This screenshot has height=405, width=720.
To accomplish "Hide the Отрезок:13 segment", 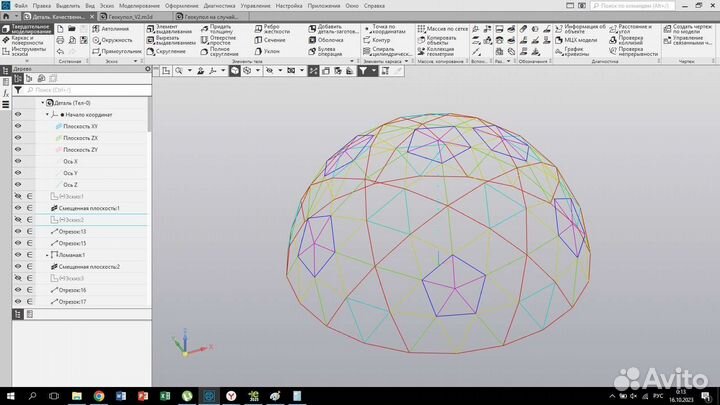I will click(18, 231).
